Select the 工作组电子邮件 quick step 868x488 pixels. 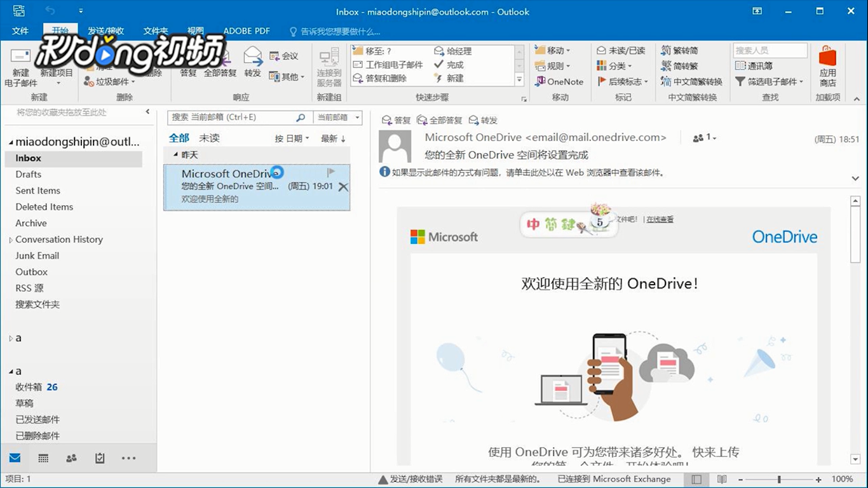[x=388, y=65]
